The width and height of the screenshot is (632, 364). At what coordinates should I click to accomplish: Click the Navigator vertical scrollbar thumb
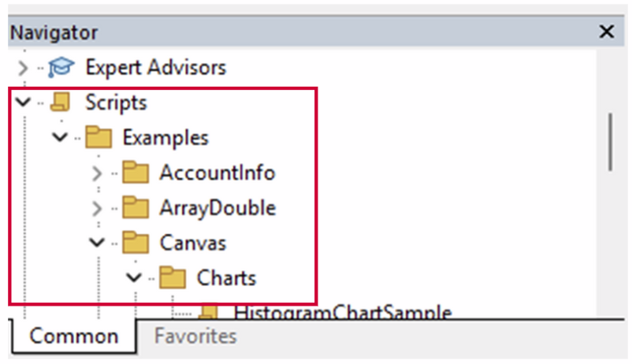pos(611,142)
